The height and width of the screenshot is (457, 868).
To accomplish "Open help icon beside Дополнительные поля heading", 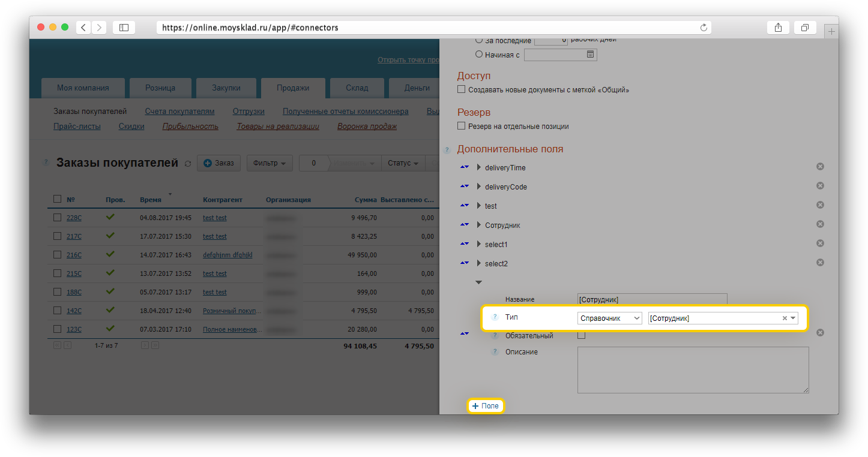I will (447, 149).
